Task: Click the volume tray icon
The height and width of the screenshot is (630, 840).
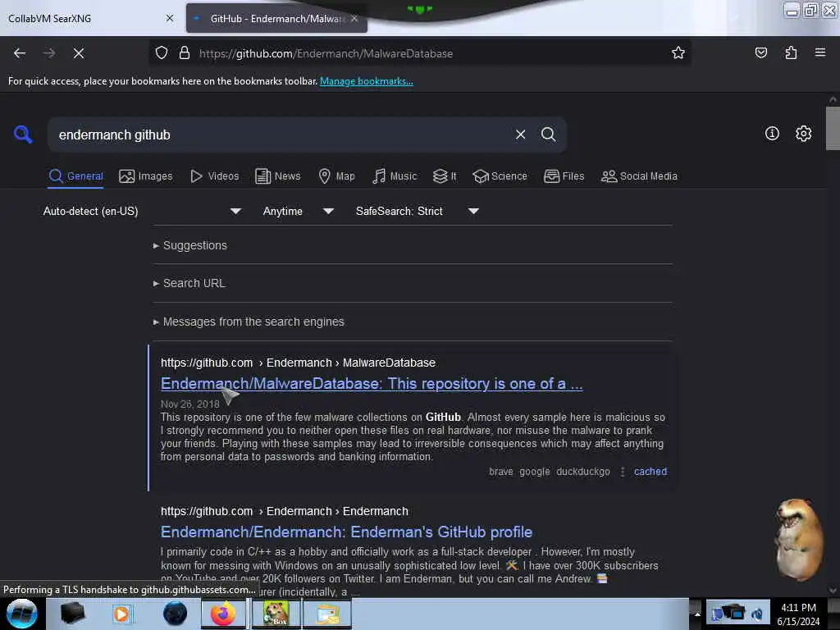Action: [757, 614]
